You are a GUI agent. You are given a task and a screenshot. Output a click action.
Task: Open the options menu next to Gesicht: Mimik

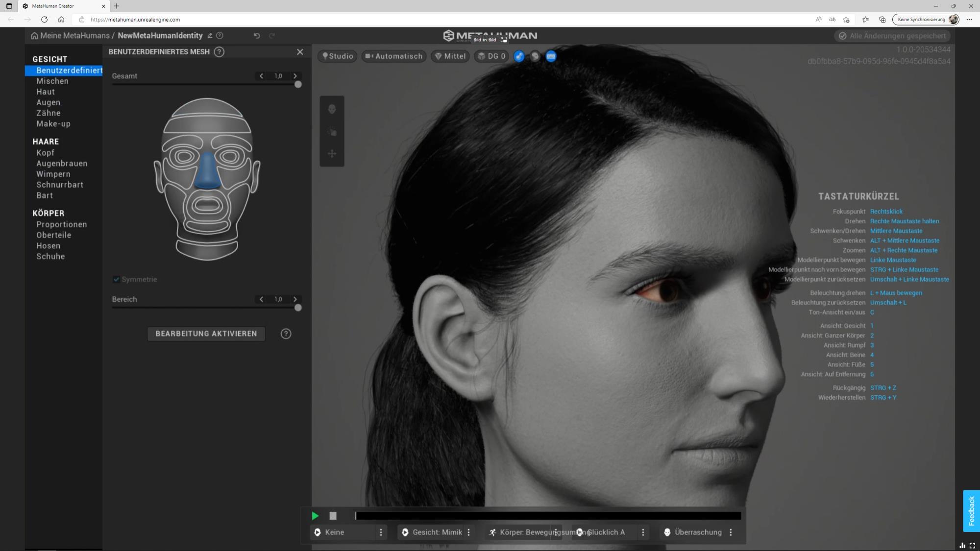(x=468, y=532)
